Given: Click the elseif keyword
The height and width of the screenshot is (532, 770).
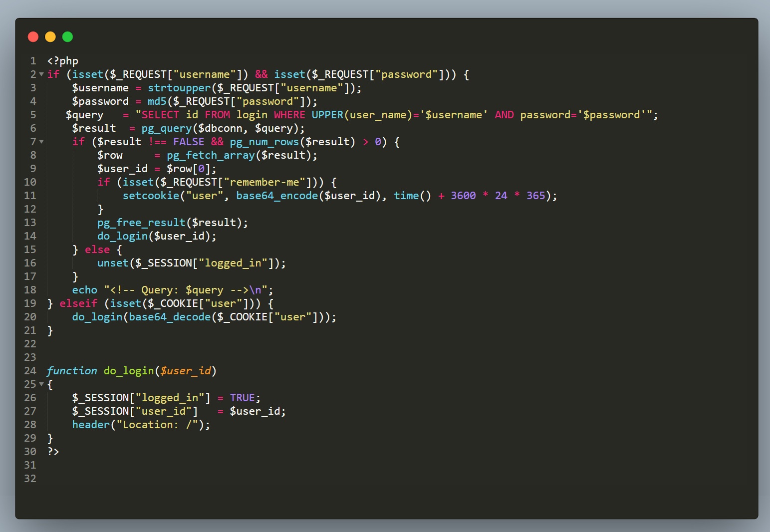Looking at the screenshot, I should pyautogui.click(x=78, y=303).
